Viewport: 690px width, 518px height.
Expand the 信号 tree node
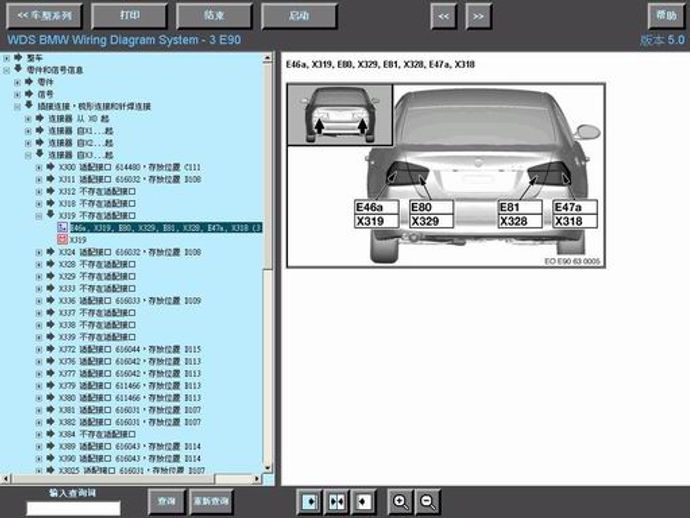pyautogui.click(x=18, y=94)
